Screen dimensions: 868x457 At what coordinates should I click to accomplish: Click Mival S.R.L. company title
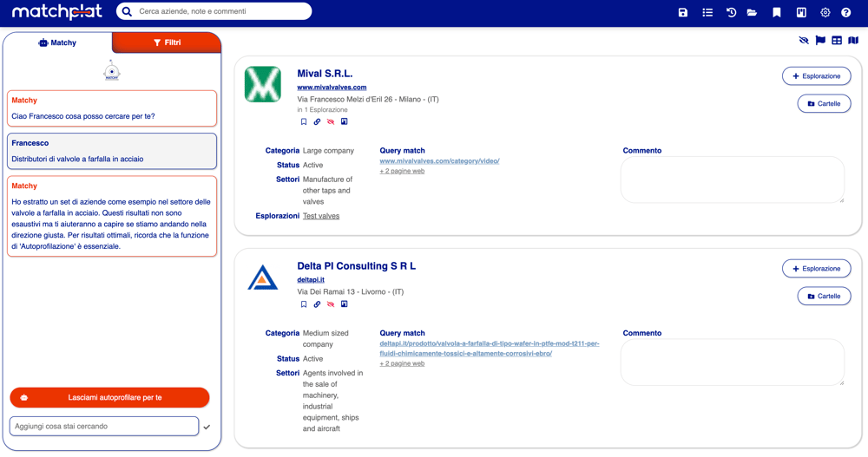tap(325, 74)
